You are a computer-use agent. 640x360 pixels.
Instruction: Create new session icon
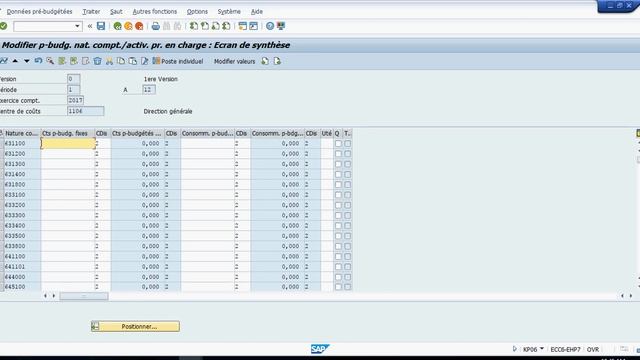click(x=242, y=26)
